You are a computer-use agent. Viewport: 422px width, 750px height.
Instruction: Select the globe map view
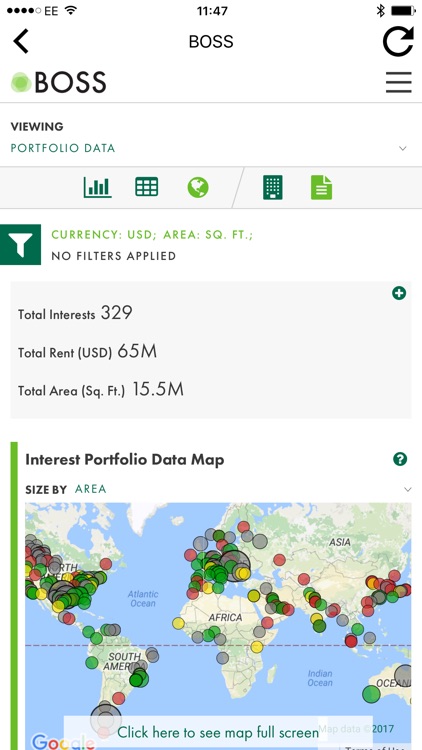[198, 187]
